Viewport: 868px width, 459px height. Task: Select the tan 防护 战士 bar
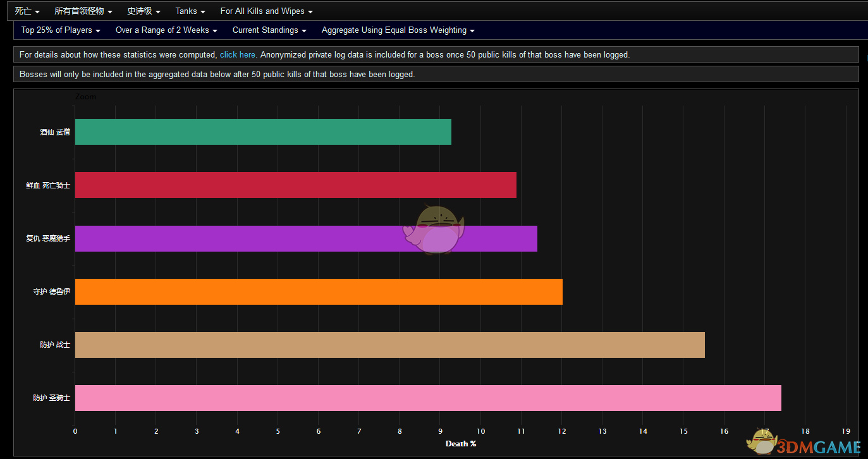point(389,345)
